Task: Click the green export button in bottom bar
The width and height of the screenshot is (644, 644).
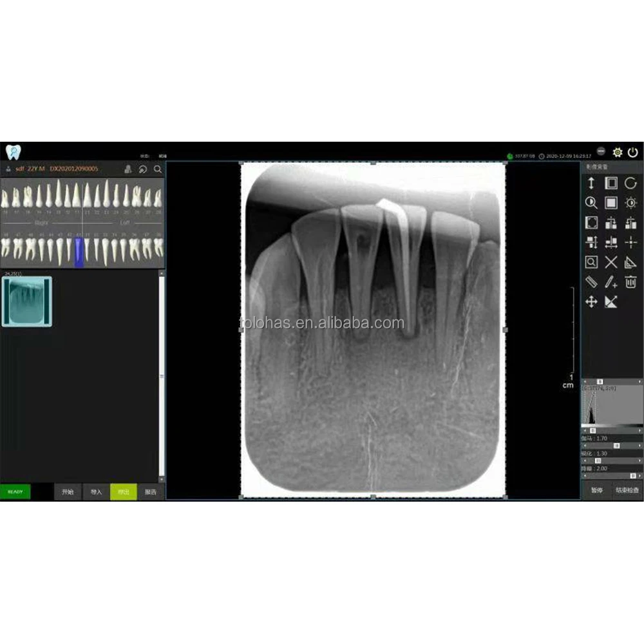Action: coord(123,491)
